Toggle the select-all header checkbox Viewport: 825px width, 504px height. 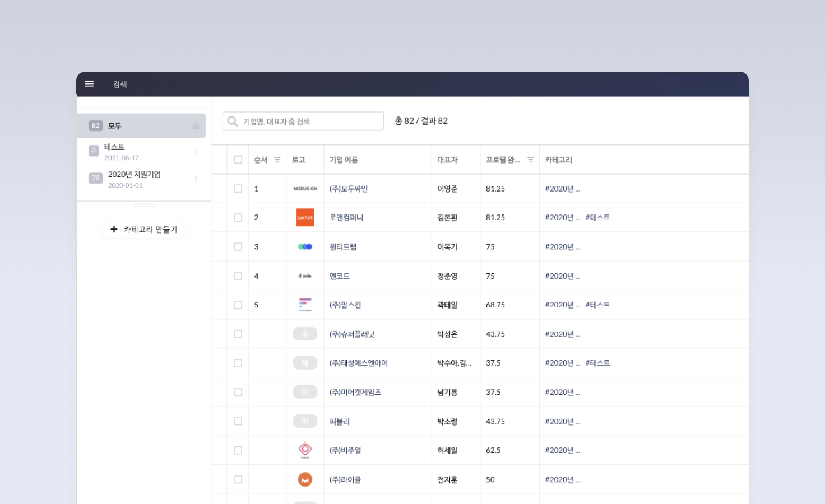238,160
